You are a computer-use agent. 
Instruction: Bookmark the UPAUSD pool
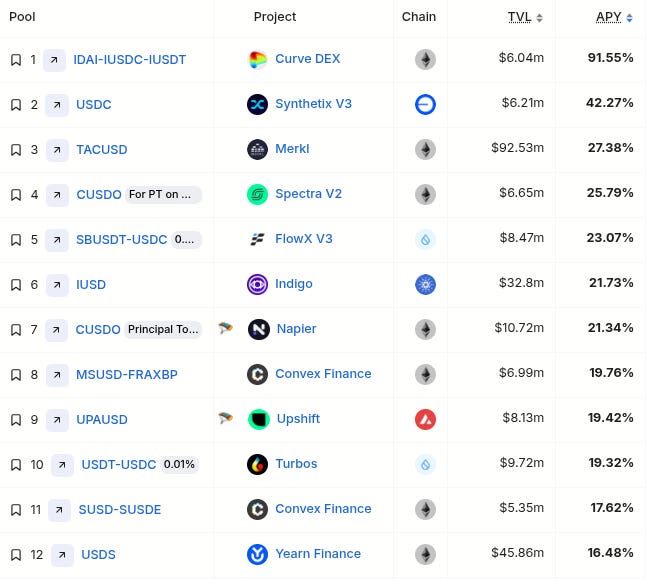16,420
